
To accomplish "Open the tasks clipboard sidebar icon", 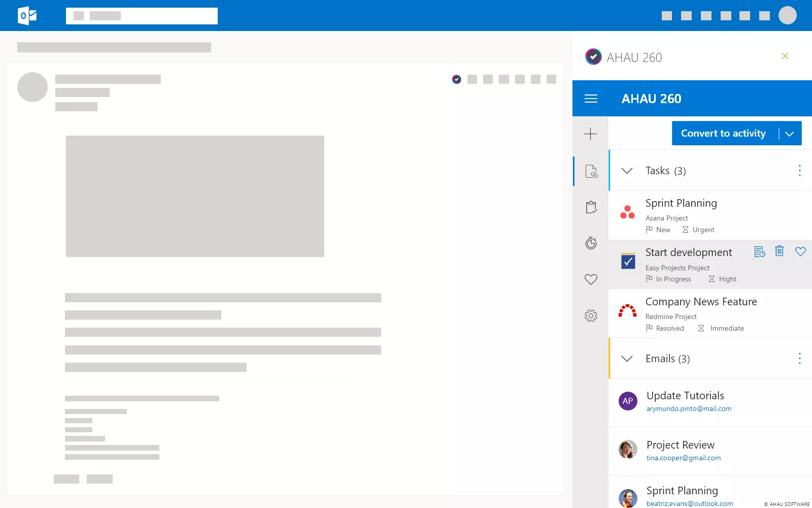I will 591,207.
